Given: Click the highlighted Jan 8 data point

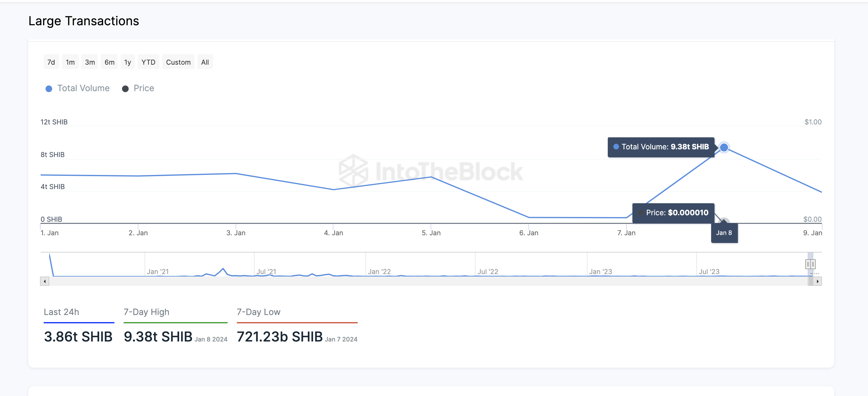Looking at the screenshot, I should [724, 147].
